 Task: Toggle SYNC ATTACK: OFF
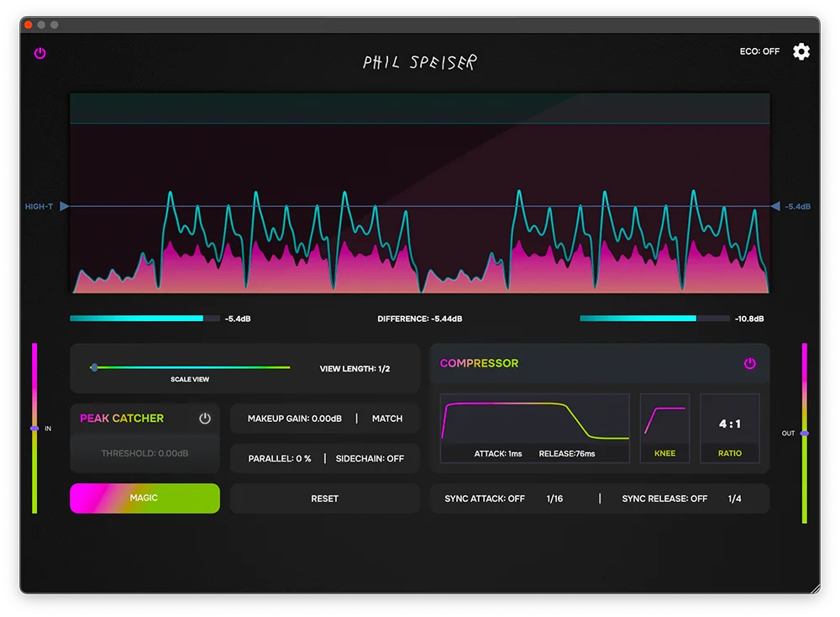(485, 498)
